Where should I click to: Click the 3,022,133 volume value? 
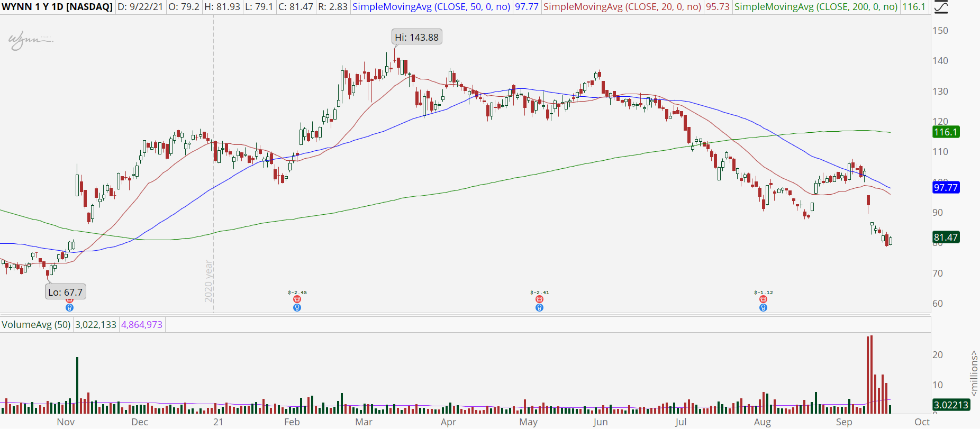tap(96, 324)
